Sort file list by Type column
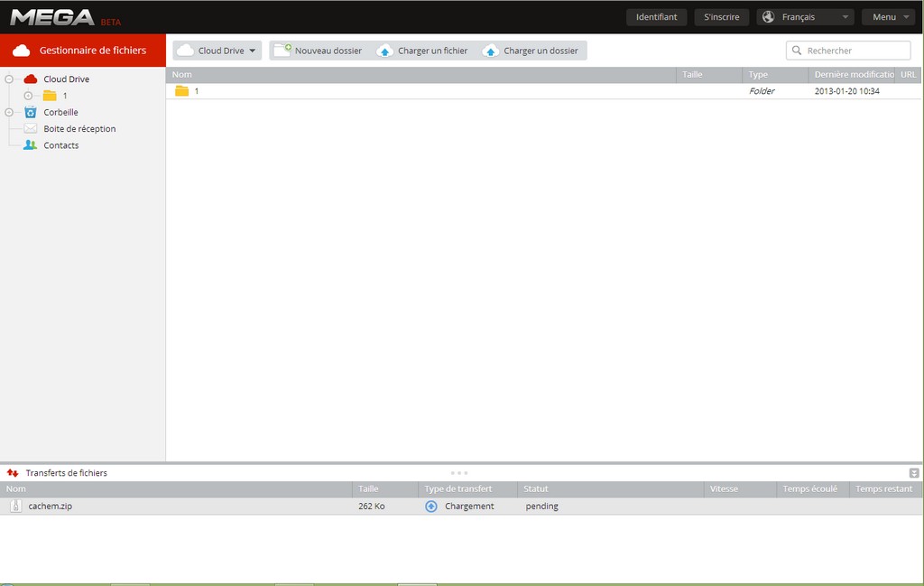The width and height of the screenshot is (924, 586). coord(775,74)
